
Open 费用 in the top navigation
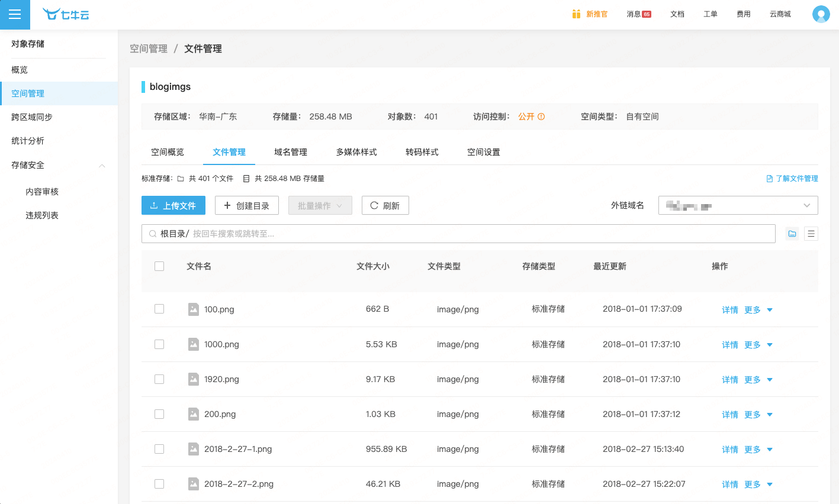pyautogui.click(x=744, y=14)
